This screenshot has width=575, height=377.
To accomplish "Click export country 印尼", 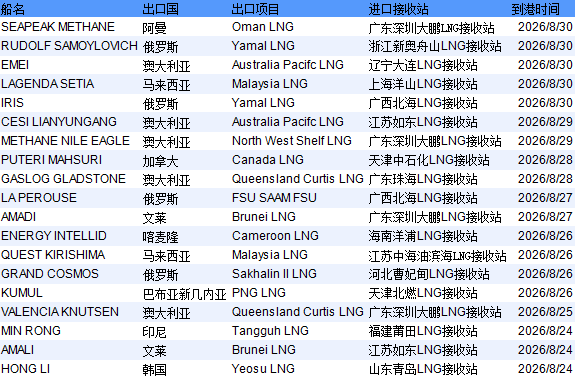I will [154, 332].
